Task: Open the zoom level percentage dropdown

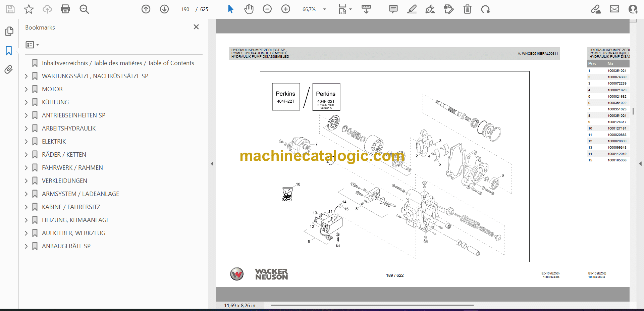Action: 324,9
